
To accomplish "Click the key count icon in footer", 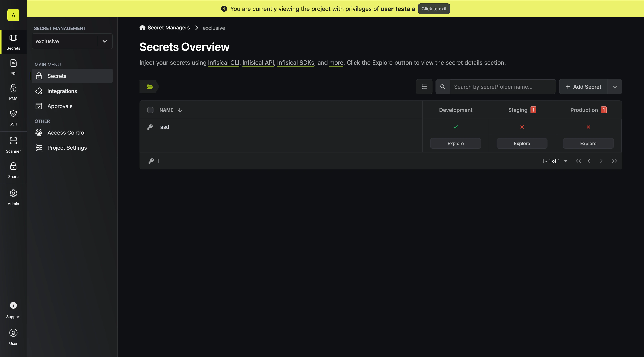I will (151, 161).
